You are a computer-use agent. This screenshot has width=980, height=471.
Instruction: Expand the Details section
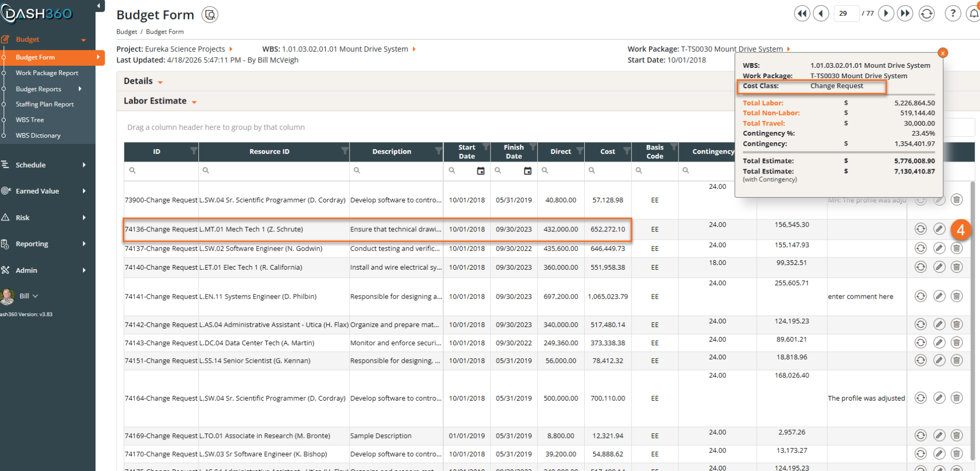tap(161, 82)
